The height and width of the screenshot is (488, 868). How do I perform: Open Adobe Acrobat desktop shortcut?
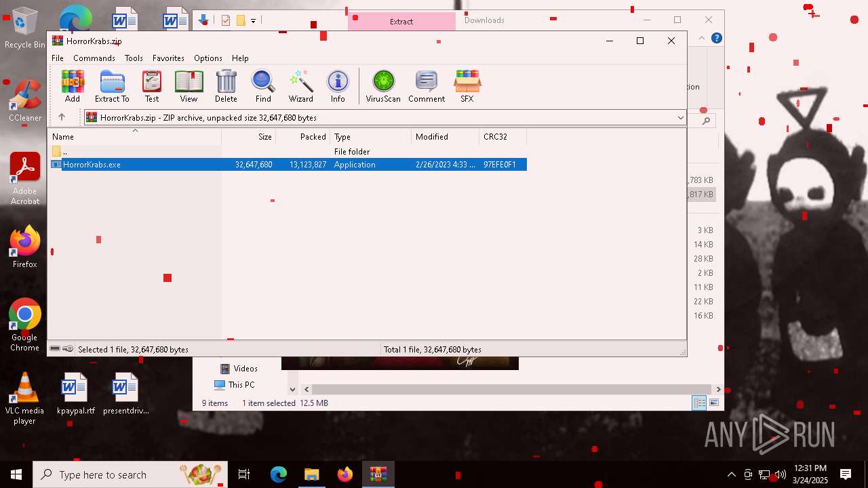pyautogui.click(x=25, y=179)
